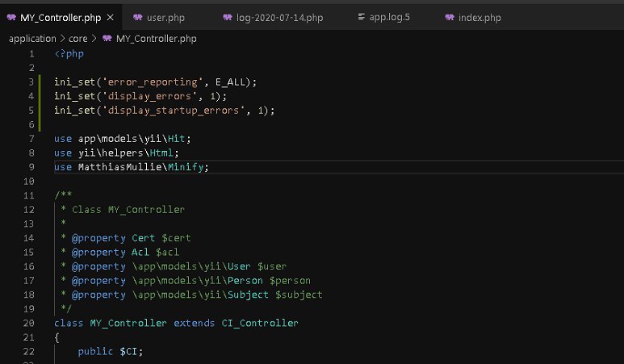Viewport: 624px width, 364px height.
Task: Click '$acl' property in docblock
Action: point(167,252)
